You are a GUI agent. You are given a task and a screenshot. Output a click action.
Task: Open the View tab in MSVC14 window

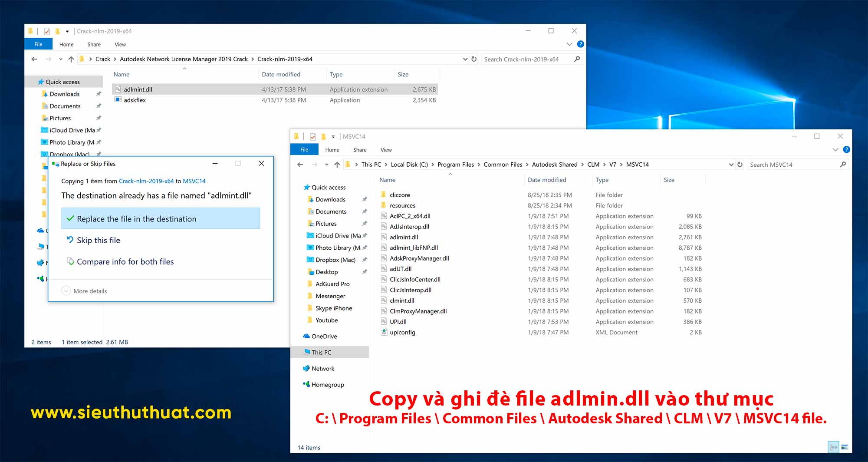pos(386,150)
